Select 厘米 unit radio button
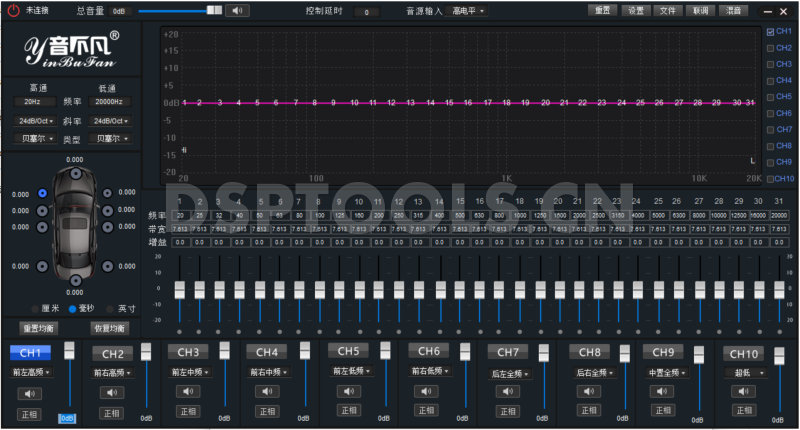Screen dimensions: 800x430 coord(35,309)
